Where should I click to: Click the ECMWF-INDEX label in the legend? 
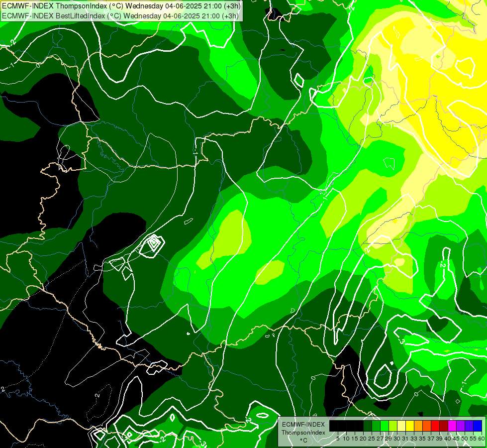[x=303, y=425]
